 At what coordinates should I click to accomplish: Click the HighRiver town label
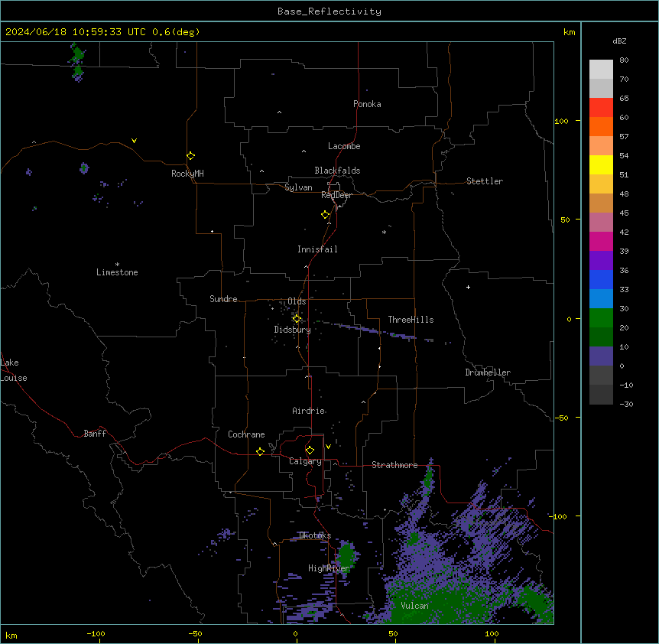[x=329, y=568]
